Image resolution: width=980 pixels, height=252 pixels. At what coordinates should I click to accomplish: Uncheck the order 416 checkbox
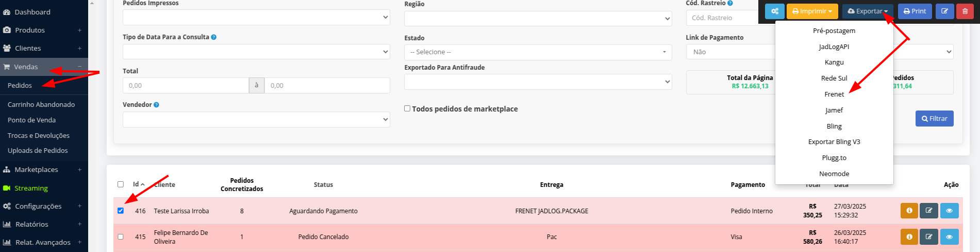(121, 211)
